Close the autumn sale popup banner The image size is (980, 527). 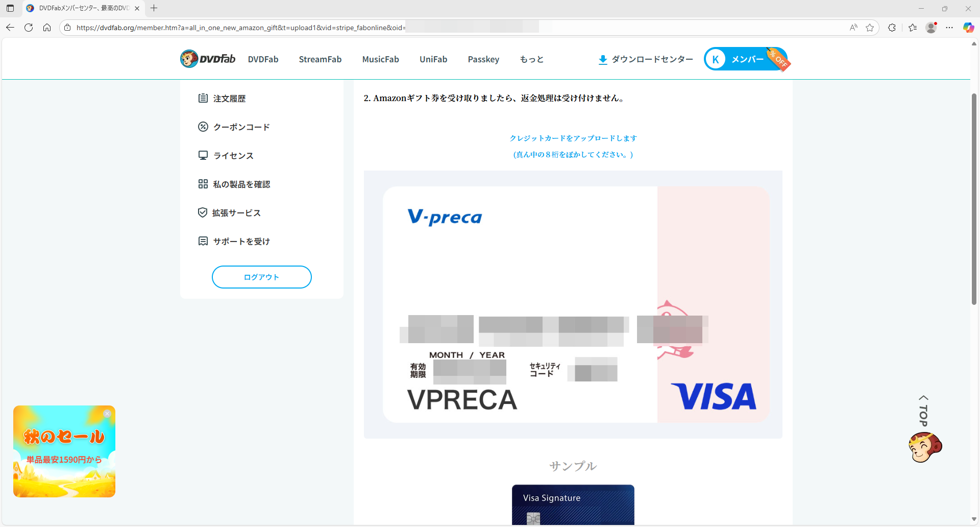click(x=107, y=414)
